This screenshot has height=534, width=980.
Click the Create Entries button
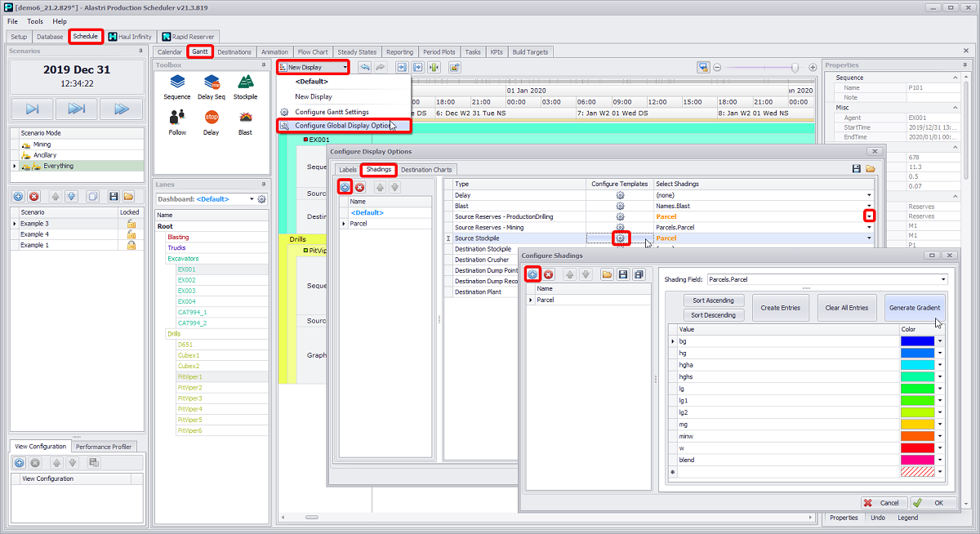tap(780, 308)
